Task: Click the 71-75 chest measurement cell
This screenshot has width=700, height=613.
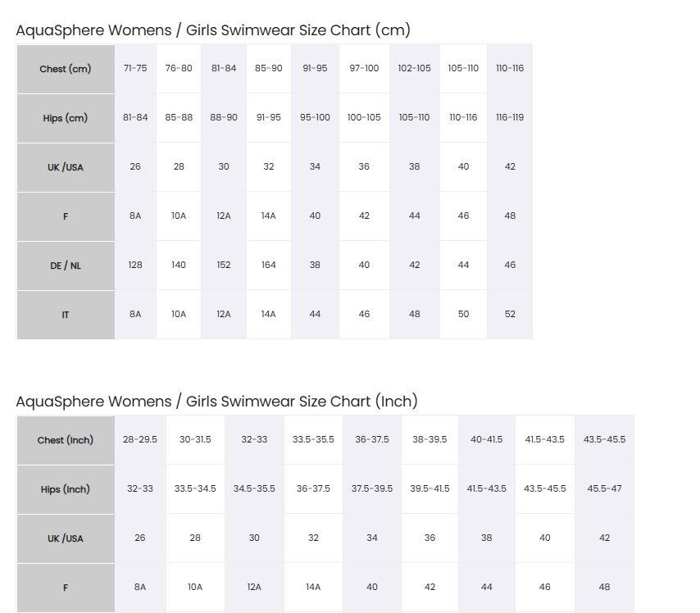Action: (x=135, y=68)
